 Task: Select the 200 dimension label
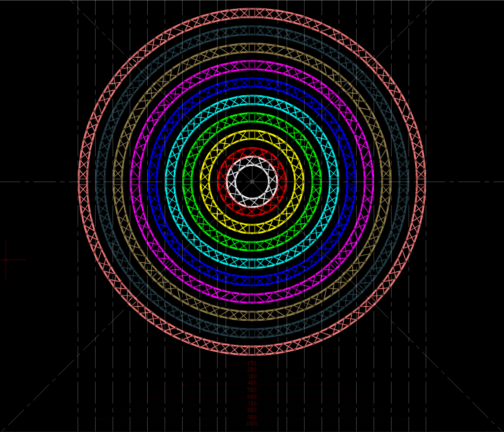(x=252, y=370)
